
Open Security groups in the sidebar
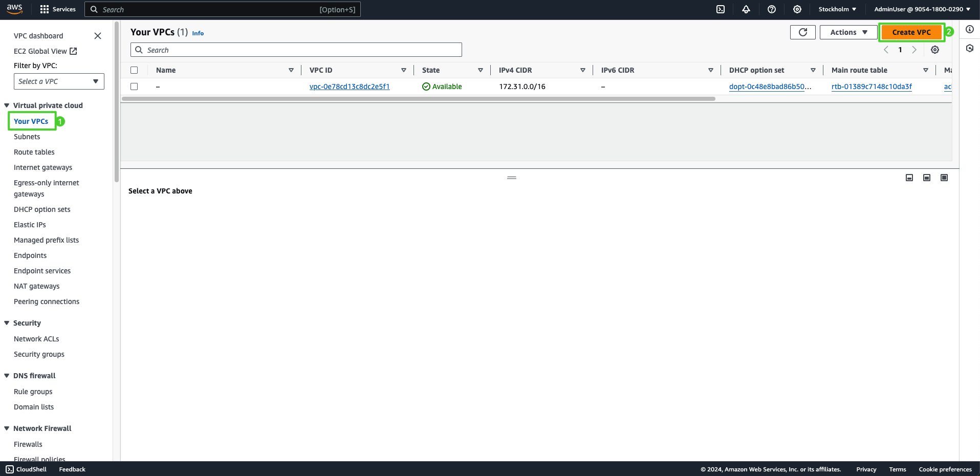point(39,354)
